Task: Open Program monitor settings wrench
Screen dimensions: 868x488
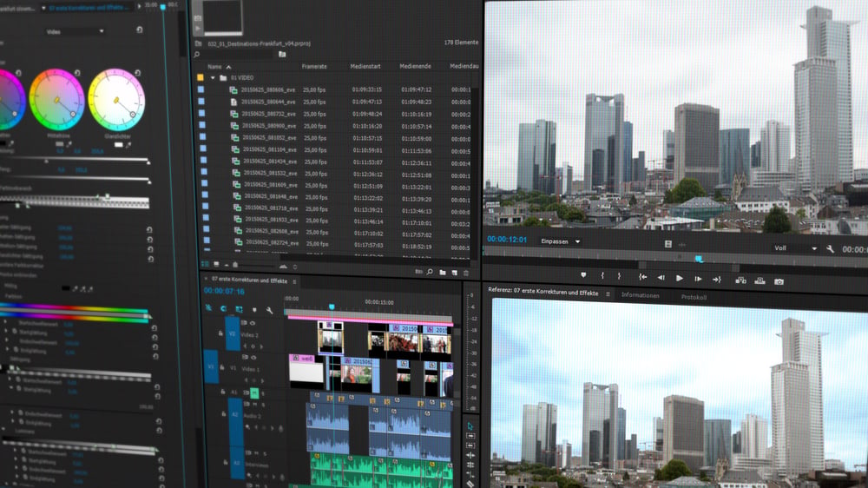Action: (x=830, y=249)
